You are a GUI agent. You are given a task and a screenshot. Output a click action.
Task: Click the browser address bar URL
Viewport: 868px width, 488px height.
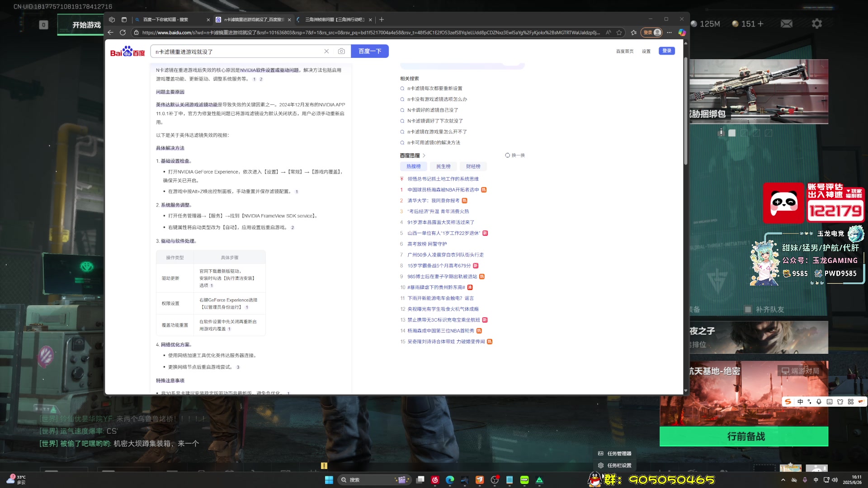371,33
